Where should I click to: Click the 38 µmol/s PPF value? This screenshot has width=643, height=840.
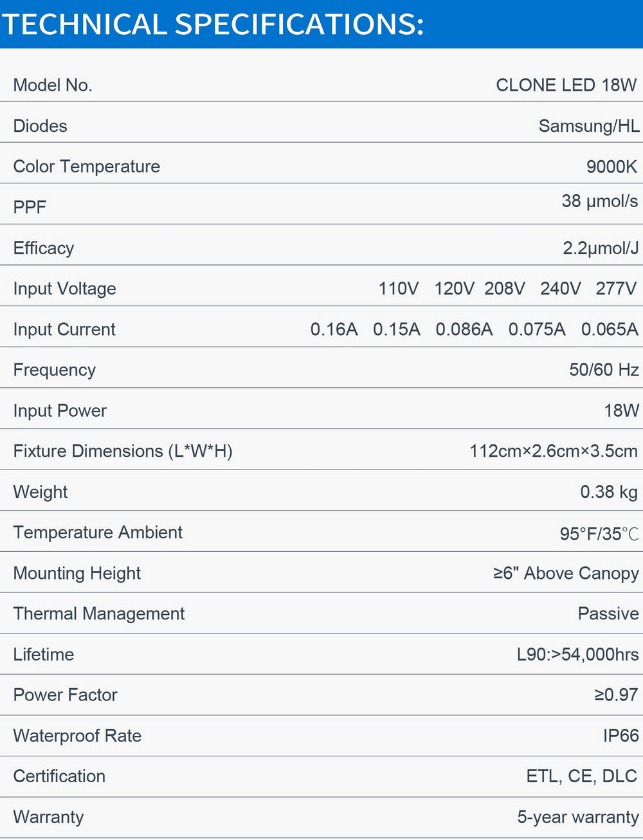click(x=600, y=201)
